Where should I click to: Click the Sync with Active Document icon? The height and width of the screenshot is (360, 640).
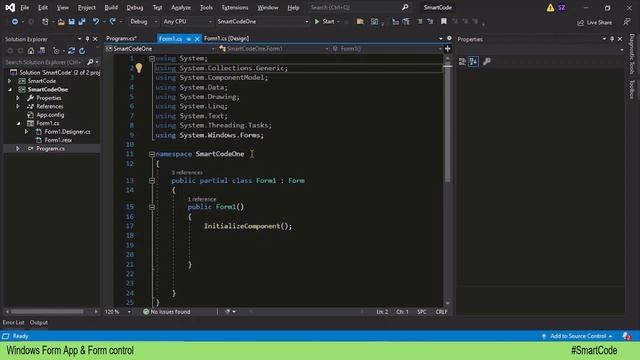coord(71,51)
